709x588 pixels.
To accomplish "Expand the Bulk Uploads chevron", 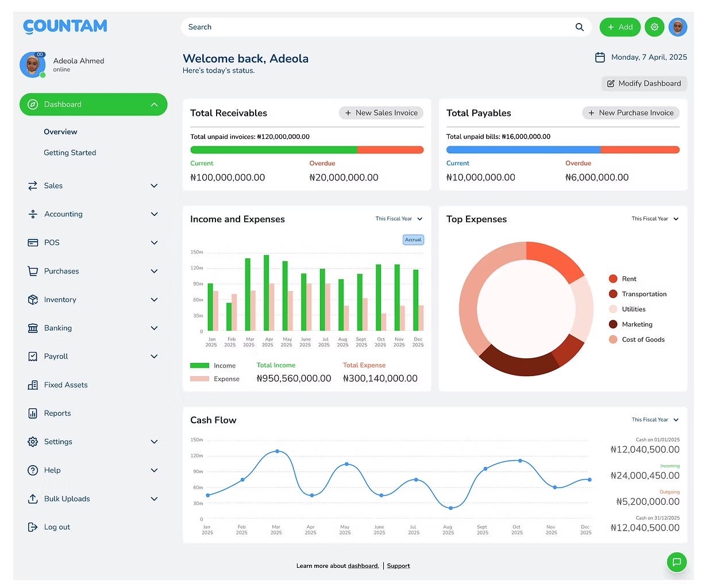I will (x=154, y=498).
